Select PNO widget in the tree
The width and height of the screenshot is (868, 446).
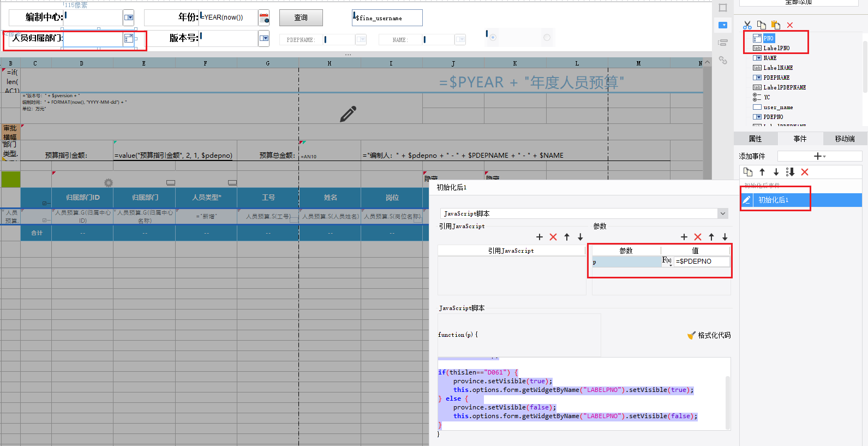(x=768, y=38)
